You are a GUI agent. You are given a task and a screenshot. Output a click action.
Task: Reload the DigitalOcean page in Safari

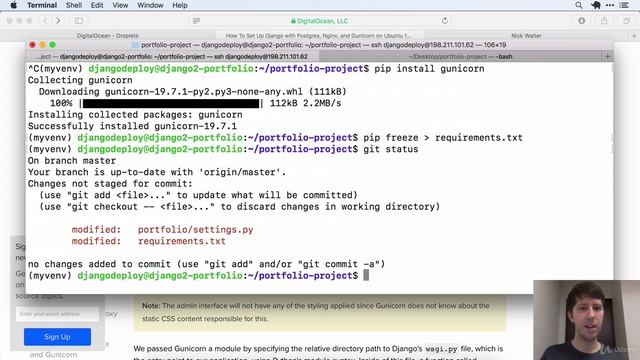click(445, 21)
